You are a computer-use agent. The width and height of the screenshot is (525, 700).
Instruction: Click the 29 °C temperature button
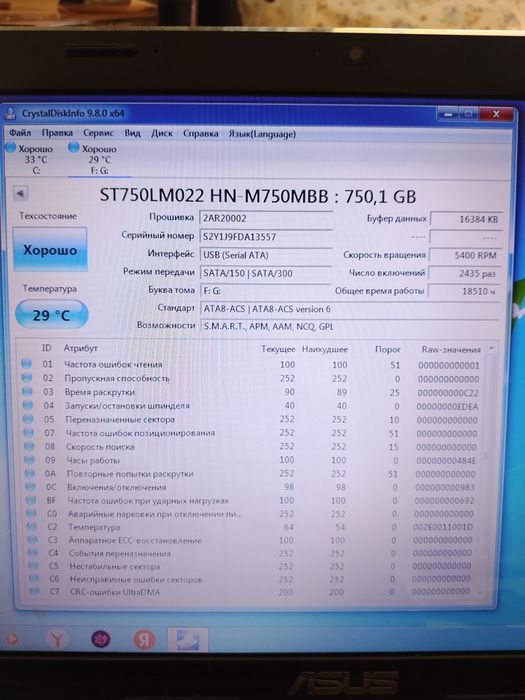pyautogui.click(x=51, y=315)
